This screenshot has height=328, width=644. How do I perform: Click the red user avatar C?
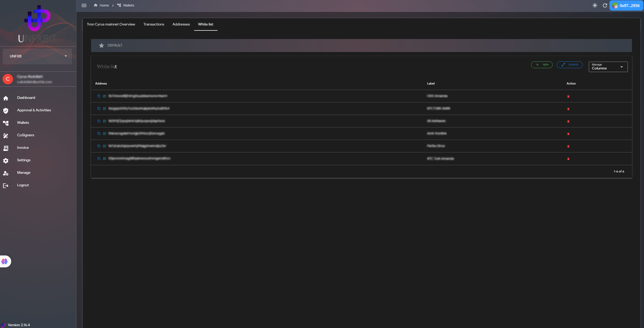point(8,79)
